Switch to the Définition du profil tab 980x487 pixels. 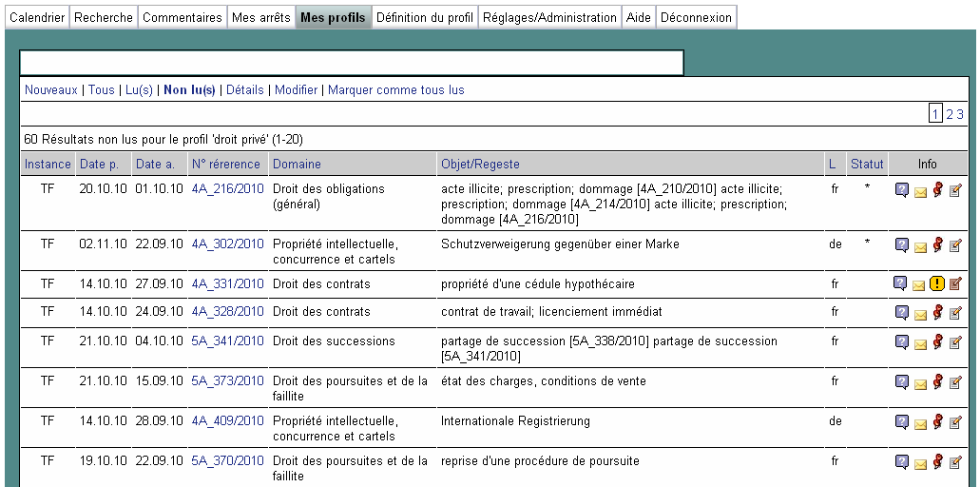(x=425, y=17)
